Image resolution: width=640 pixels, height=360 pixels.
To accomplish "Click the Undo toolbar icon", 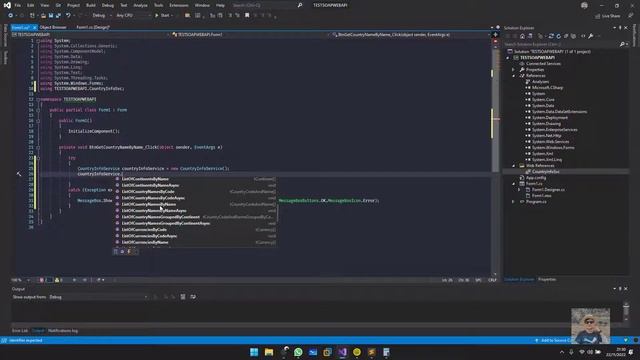I will pos(68,16).
